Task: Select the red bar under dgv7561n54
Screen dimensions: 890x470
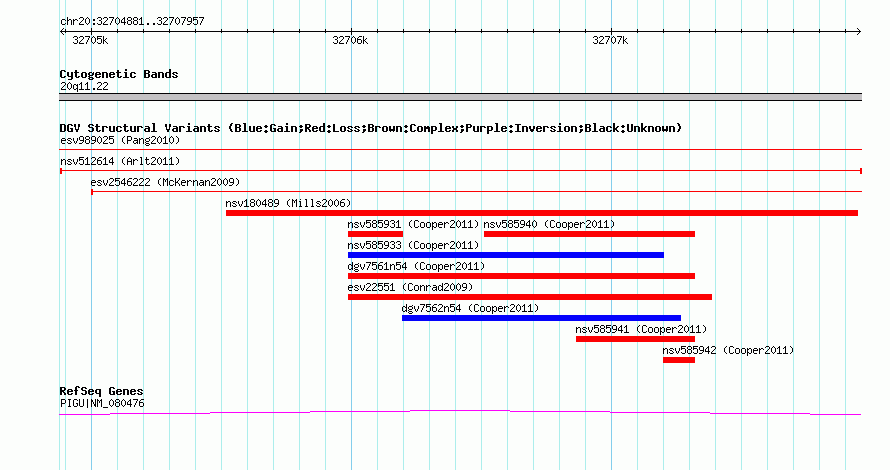Action: 521,276
